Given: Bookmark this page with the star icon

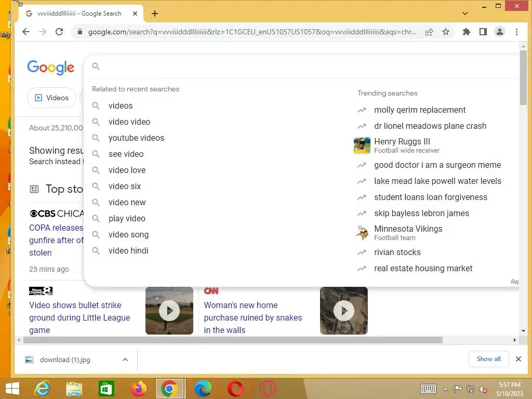Looking at the screenshot, I should tap(446, 32).
